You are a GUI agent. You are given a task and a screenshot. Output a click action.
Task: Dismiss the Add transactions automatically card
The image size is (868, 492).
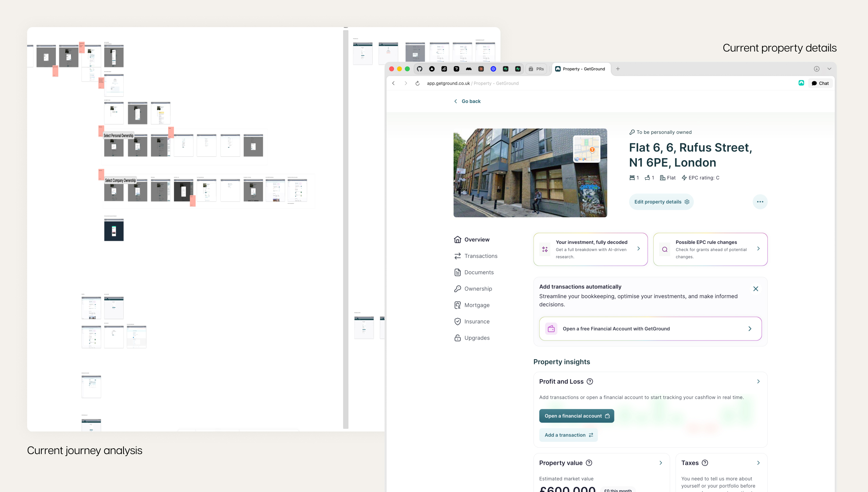click(755, 289)
